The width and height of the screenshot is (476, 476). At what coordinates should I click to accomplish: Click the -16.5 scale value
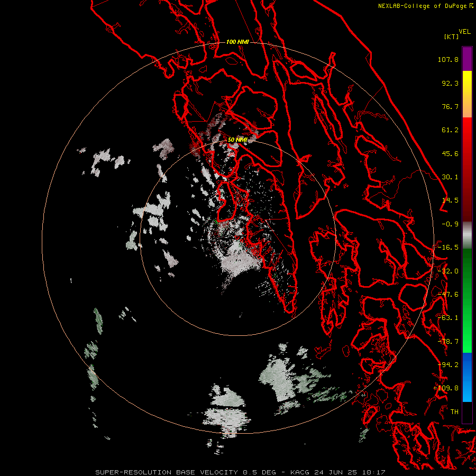pos(448,248)
